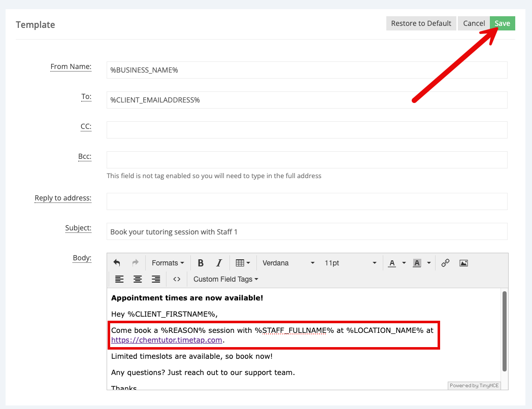The height and width of the screenshot is (409, 532).
Task: Click the 'Reply to address:' label
Action: [63, 198]
